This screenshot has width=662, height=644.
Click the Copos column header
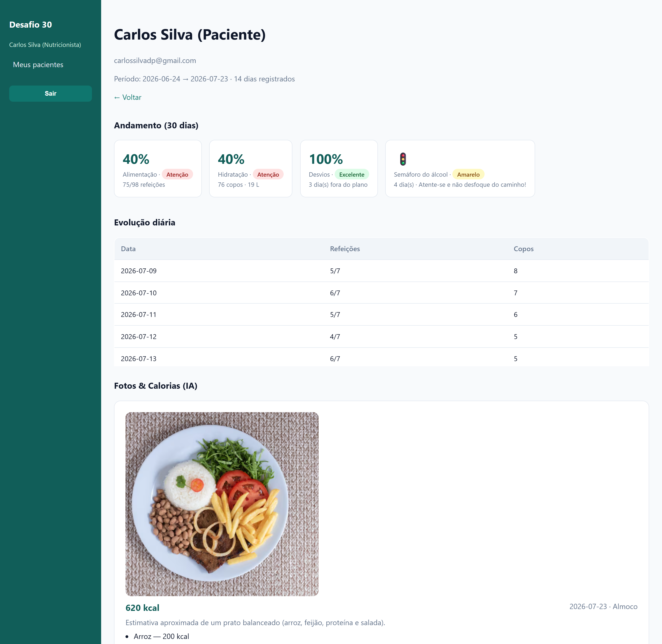pyautogui.click(x=523, y=249)
